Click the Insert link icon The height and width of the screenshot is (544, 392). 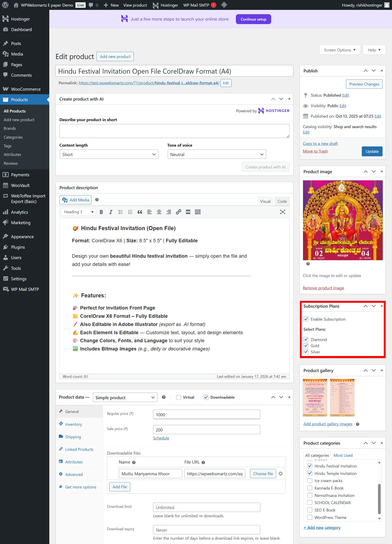(x=178, y=212)
